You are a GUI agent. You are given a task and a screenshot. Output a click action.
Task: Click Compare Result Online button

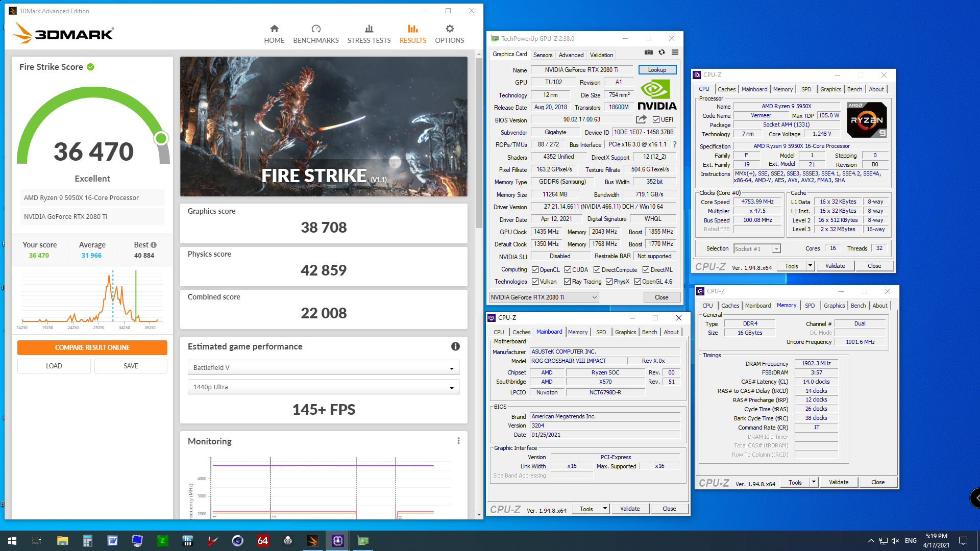pyautogui.click(x=92, y=347)
